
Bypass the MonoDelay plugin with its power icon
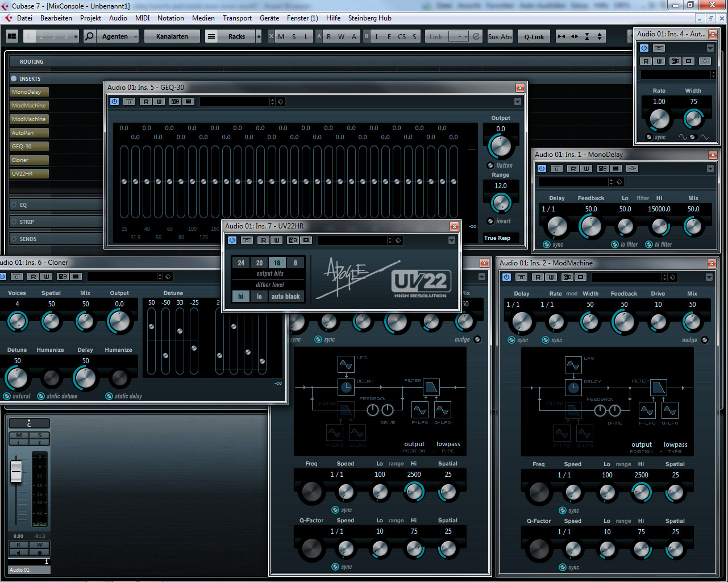tap(542, 169)
